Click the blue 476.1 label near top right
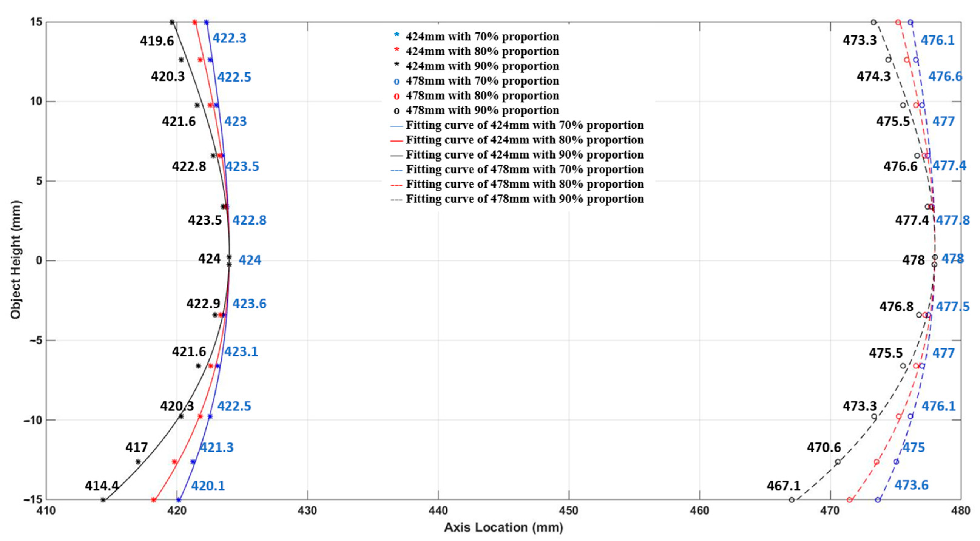This screenshot has width=980, height=541. click(x=938, y=40)
